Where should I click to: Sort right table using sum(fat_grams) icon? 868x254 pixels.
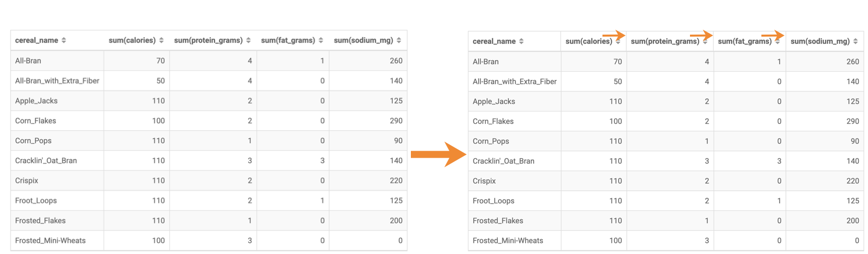[777, 42]
